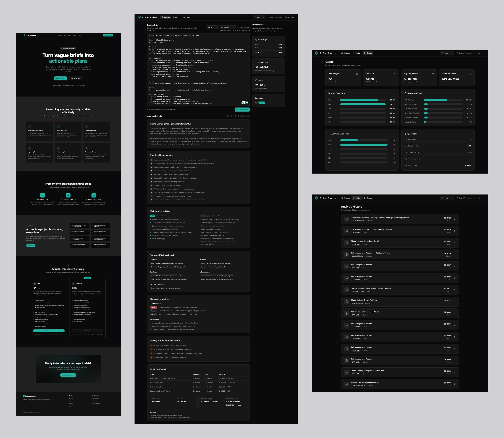504x438 pixels.
Task: Switch to the Usage tab
Action: point(187,17)
